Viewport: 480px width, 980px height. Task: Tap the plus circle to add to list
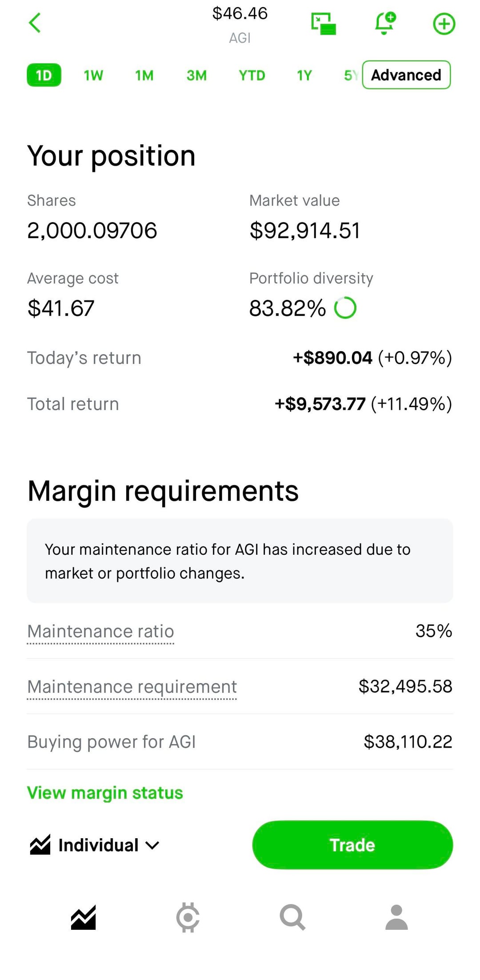click(x=444, y=24)
